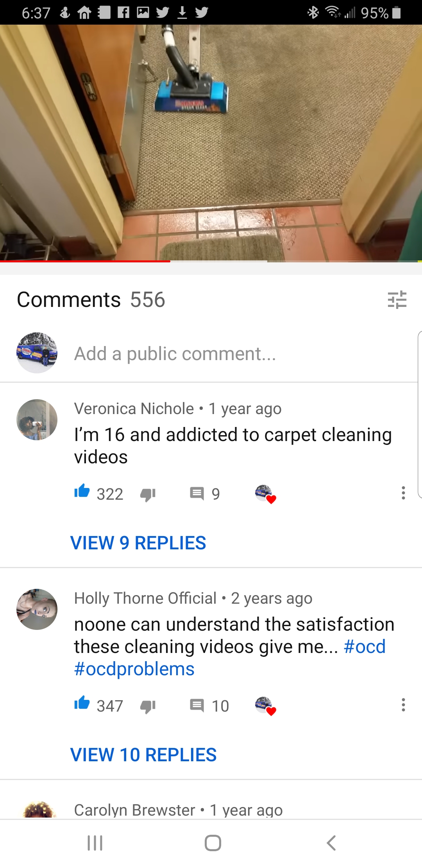Open Veronica Nichole's profile avatar

pos(37,420)
